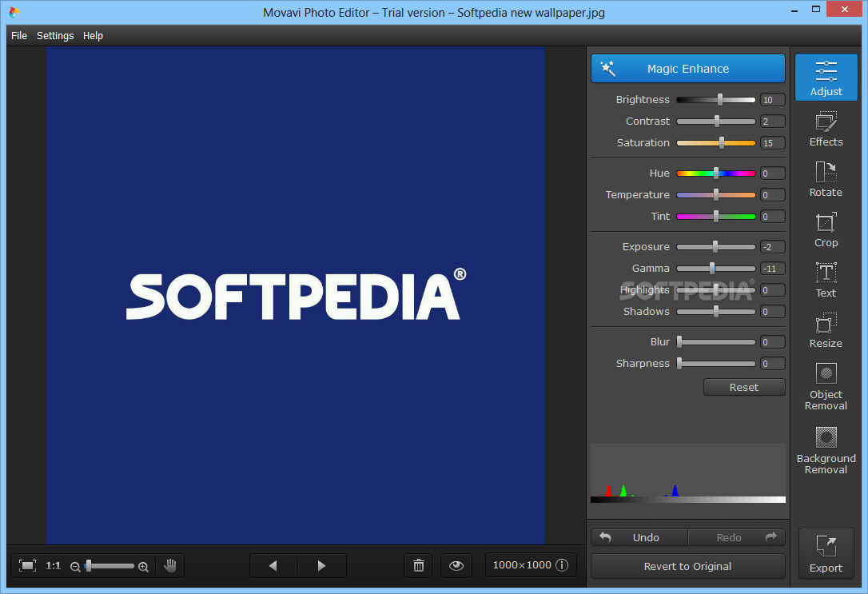The height and width of the screenshot is (594, 868).
Task: Click the Contrast value field
Action: (x=773, y=122)
